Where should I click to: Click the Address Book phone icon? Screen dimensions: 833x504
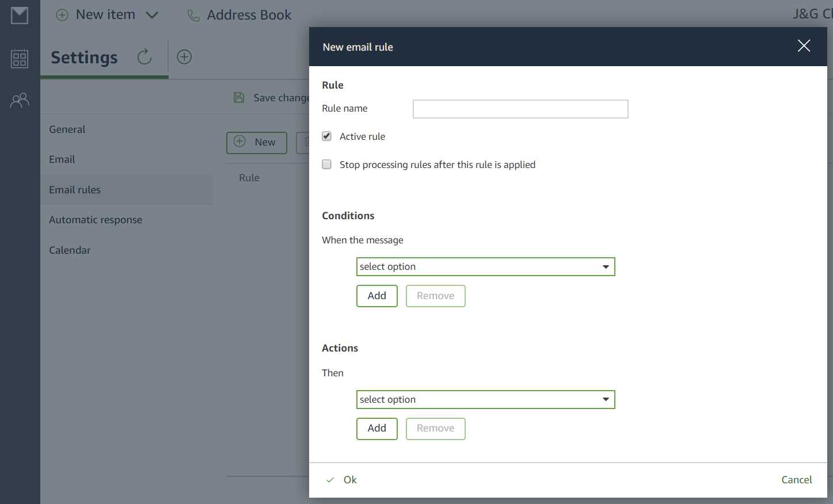pyautogui.click(x=193, y=16)
